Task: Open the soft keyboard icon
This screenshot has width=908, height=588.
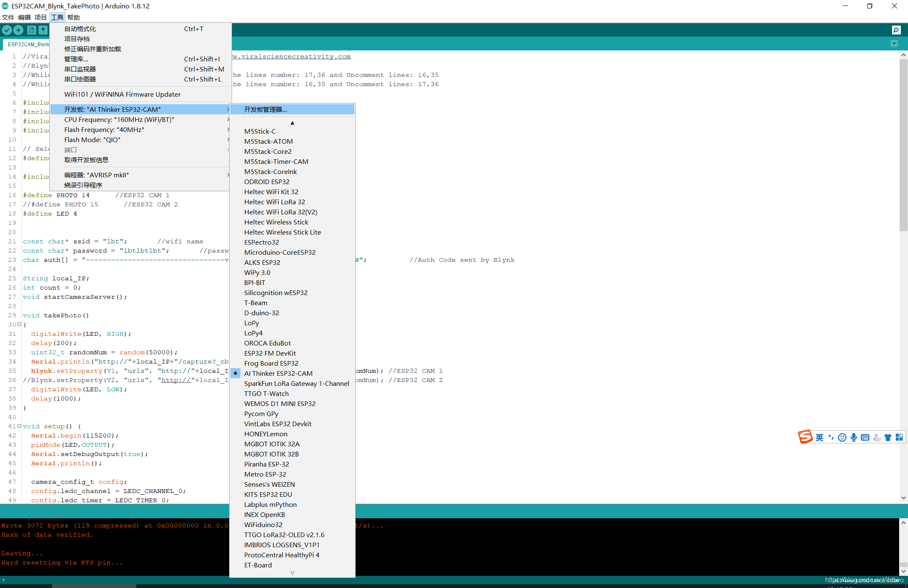Action: 865,438
